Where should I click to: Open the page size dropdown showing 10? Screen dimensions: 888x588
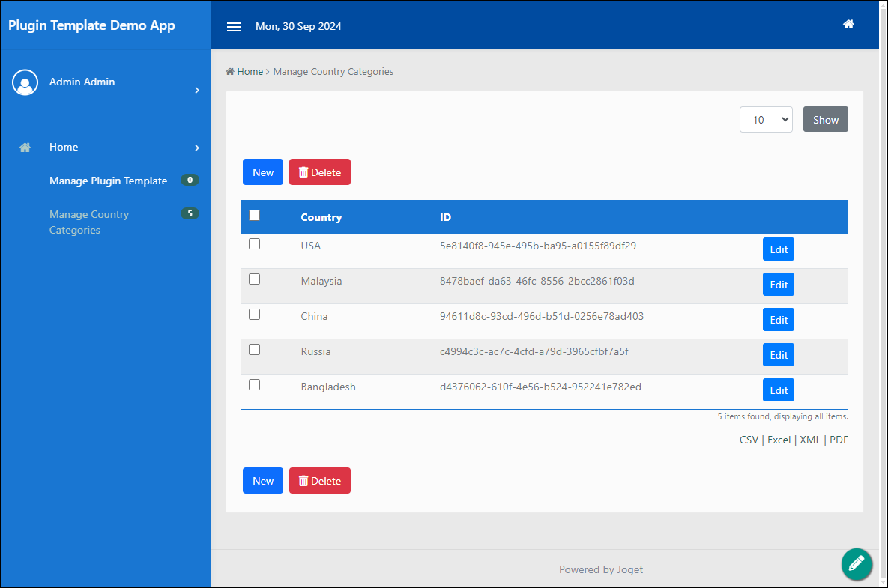[766, 119]
